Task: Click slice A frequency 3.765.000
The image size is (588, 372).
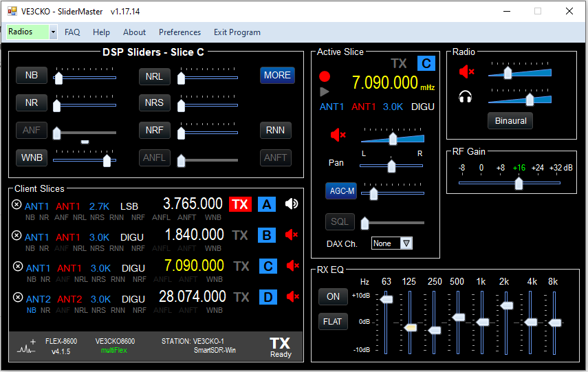Action: click(193, 204)
